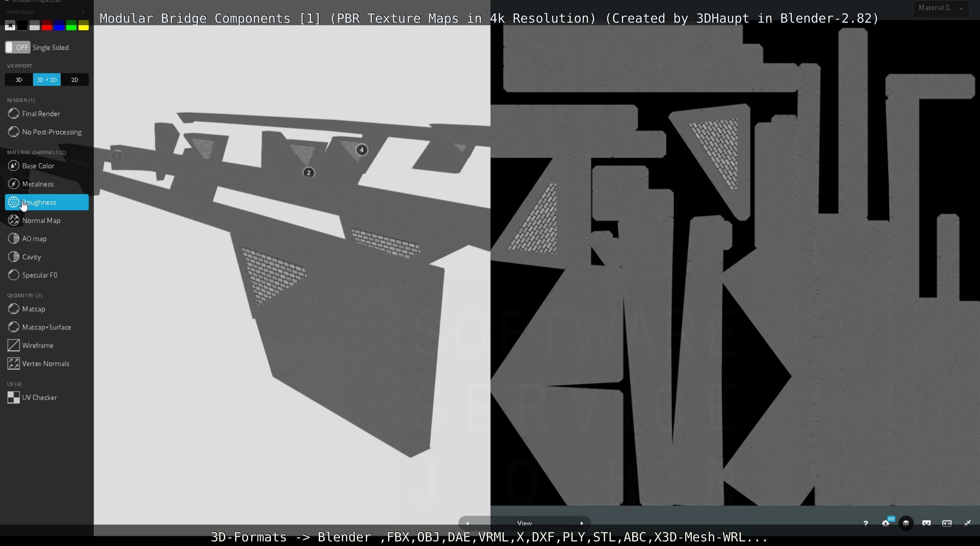Viewport: 980px width, 546px height.
Task: Select the Specular F0 label
Action: point(40,275)
